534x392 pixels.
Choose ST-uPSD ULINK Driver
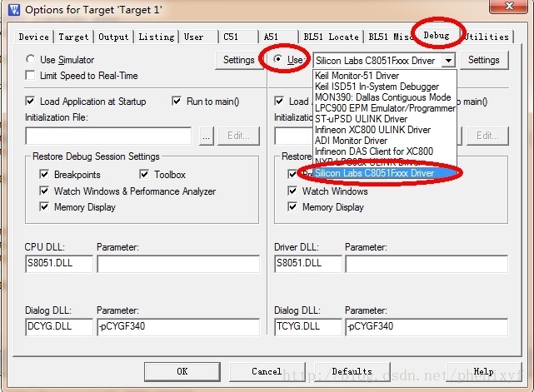[385, 119]
